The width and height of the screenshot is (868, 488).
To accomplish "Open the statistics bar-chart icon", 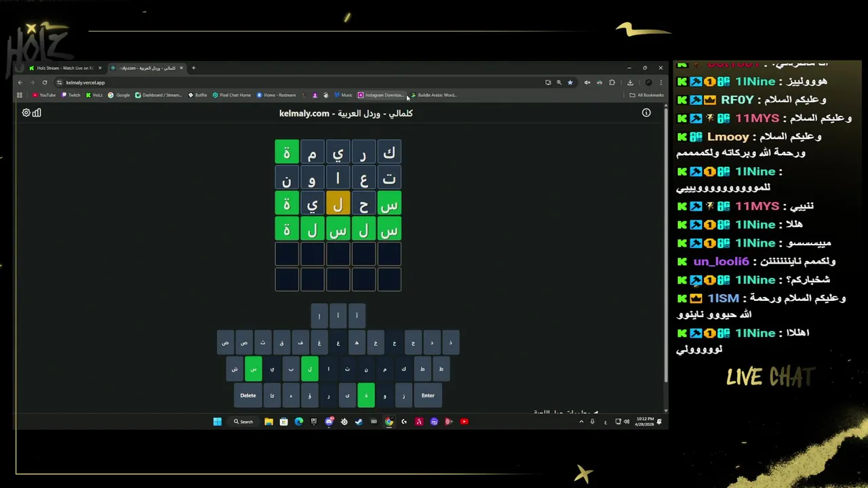I will 37,113.
